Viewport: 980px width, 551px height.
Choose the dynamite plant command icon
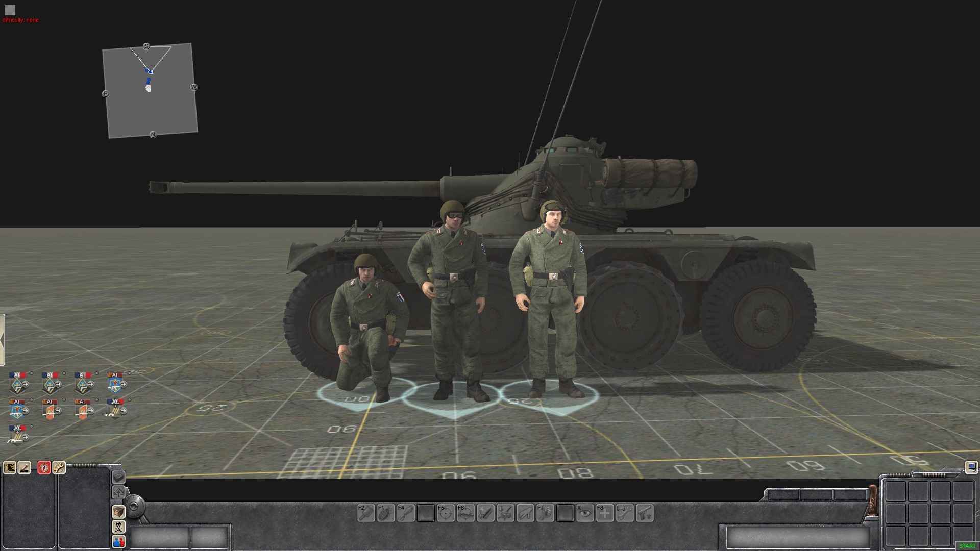[485, 513]
